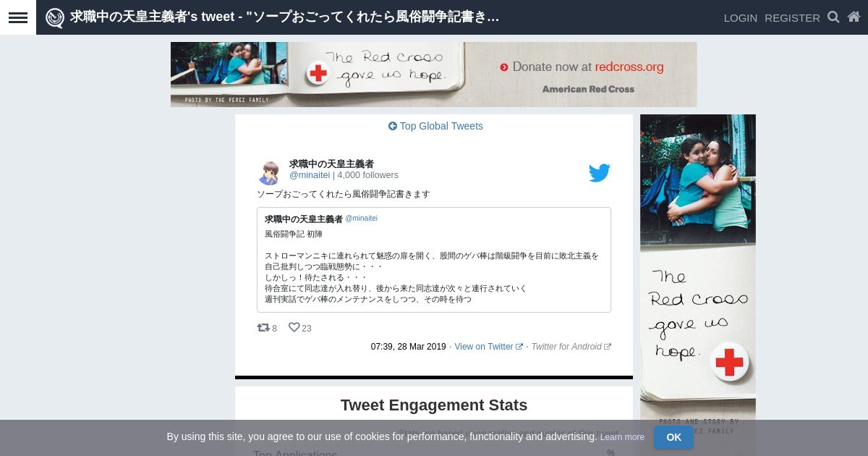Click the Red Cross top banner ad
Image resolution: width=868 pixels, height=456 pixels.
pyautogui.click(x=434, y=75)
